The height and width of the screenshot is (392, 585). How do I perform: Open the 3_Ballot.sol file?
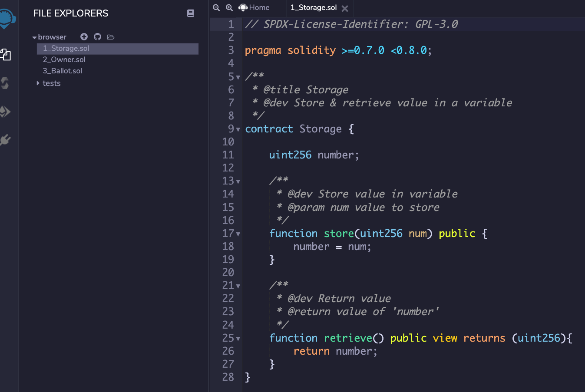62,70
